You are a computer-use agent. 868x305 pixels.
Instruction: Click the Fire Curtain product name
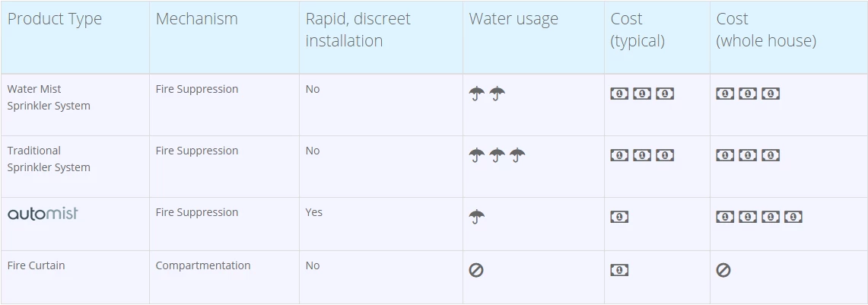[x=37, y=265]
